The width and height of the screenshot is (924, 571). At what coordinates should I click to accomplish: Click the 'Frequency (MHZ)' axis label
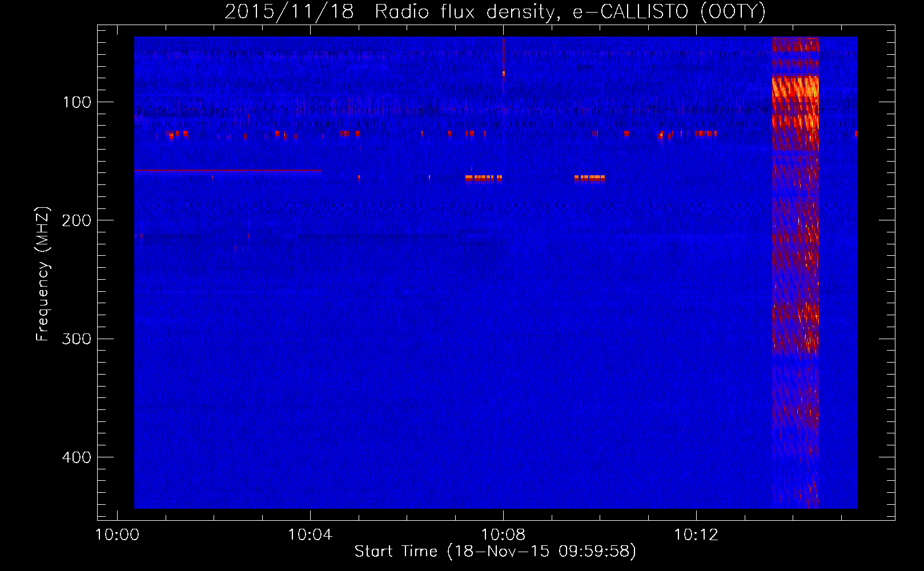(x=43, y=274)
